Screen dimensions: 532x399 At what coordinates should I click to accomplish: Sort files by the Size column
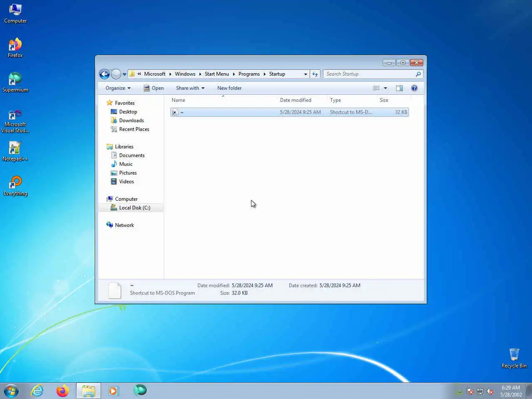(x=394, y=100)
